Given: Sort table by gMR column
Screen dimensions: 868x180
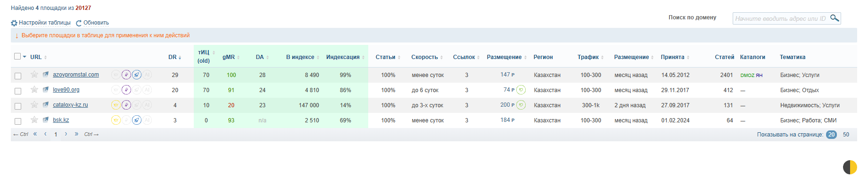Looking at the screenshot, I should point(231,57).
